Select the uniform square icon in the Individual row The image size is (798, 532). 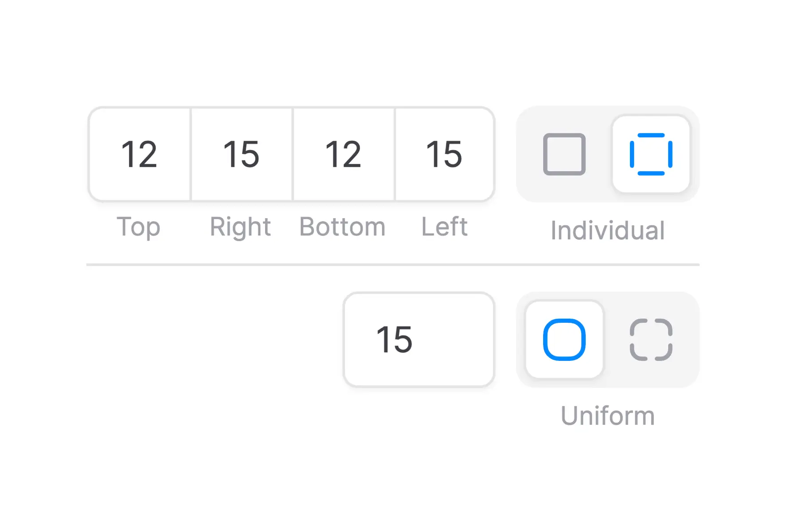pos(564,154)
